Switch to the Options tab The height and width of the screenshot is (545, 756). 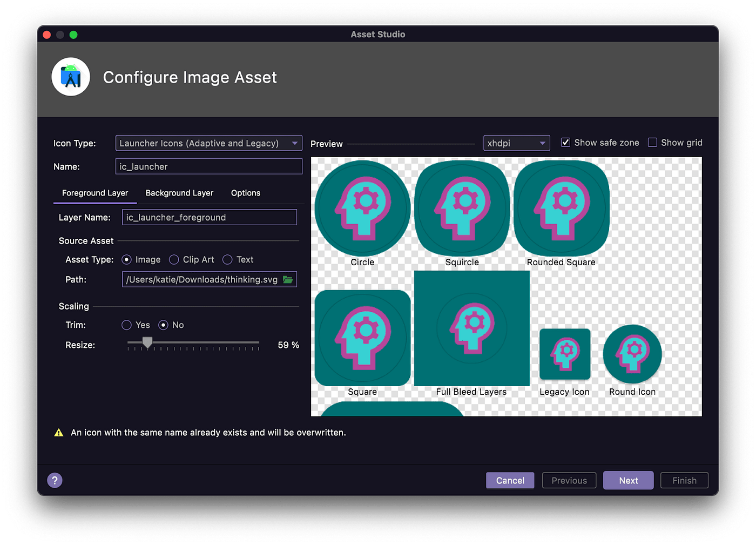pyautogui.click(x=245, y=193)
